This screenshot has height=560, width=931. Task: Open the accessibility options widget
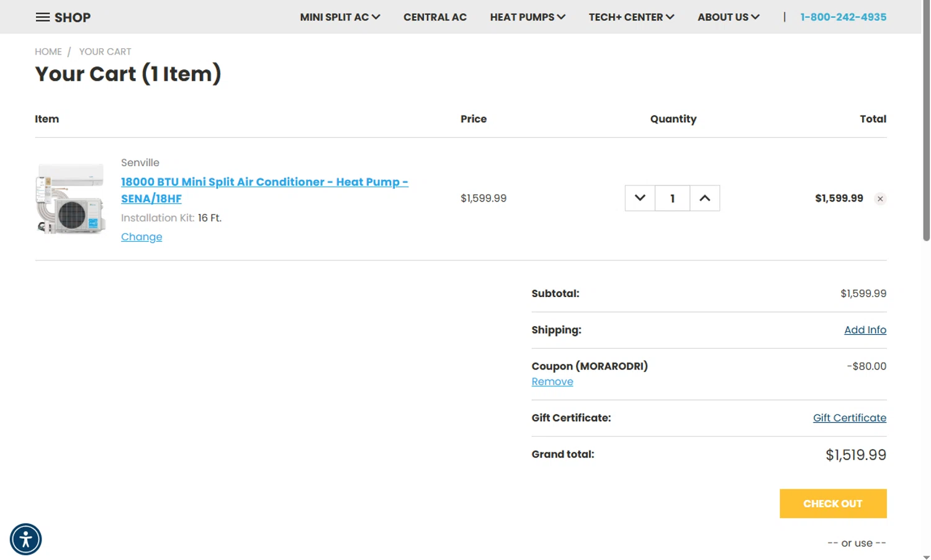click(25, 539)
